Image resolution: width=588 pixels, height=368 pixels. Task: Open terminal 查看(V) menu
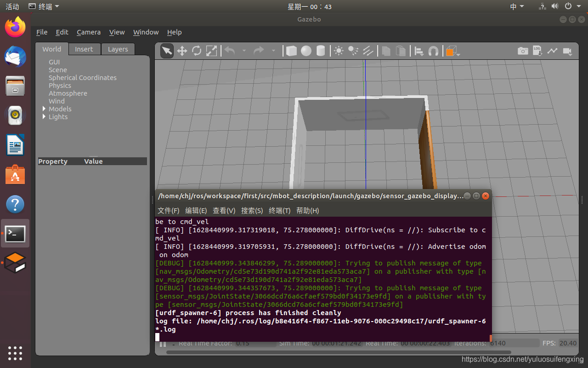click(x=224, y=210)
